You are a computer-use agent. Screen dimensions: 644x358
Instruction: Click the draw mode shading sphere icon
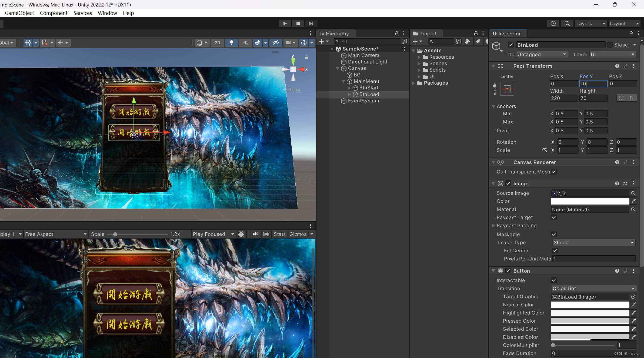199,43
